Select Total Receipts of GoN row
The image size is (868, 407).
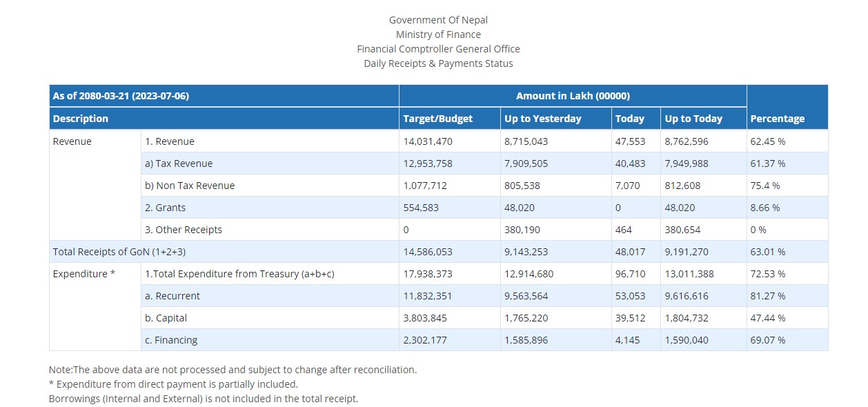438,252
